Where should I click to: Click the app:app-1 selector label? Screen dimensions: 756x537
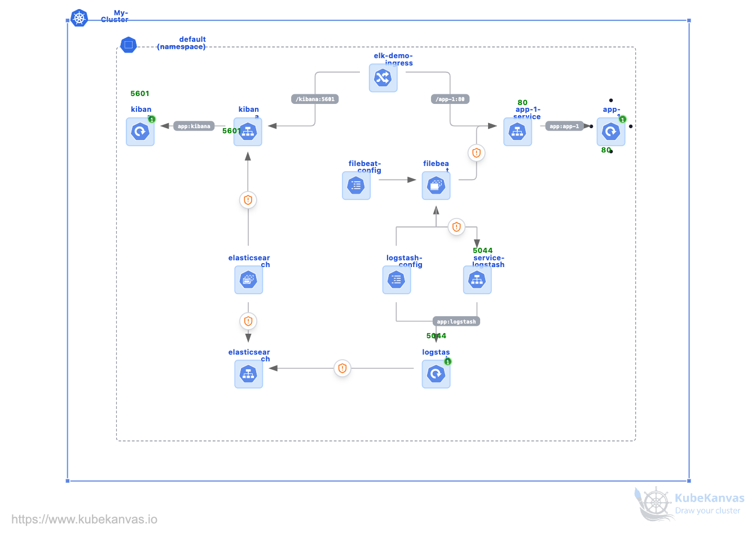(564, 126)
